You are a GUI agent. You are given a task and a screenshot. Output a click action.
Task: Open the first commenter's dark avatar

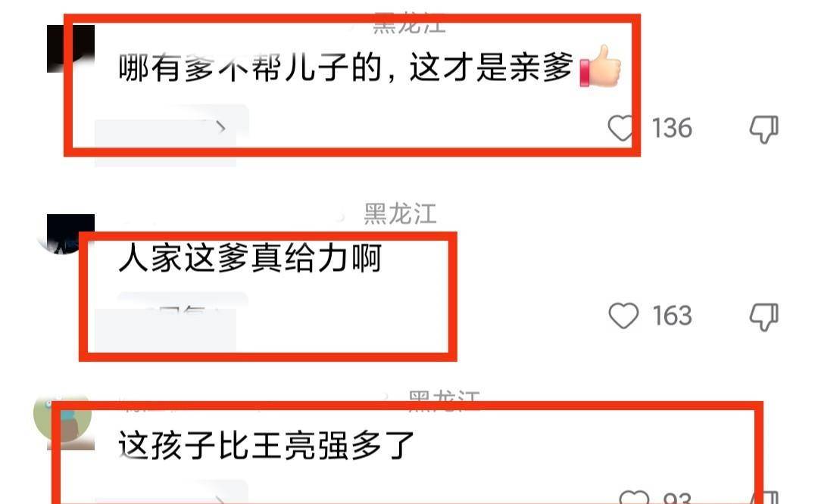coord(71,48)
